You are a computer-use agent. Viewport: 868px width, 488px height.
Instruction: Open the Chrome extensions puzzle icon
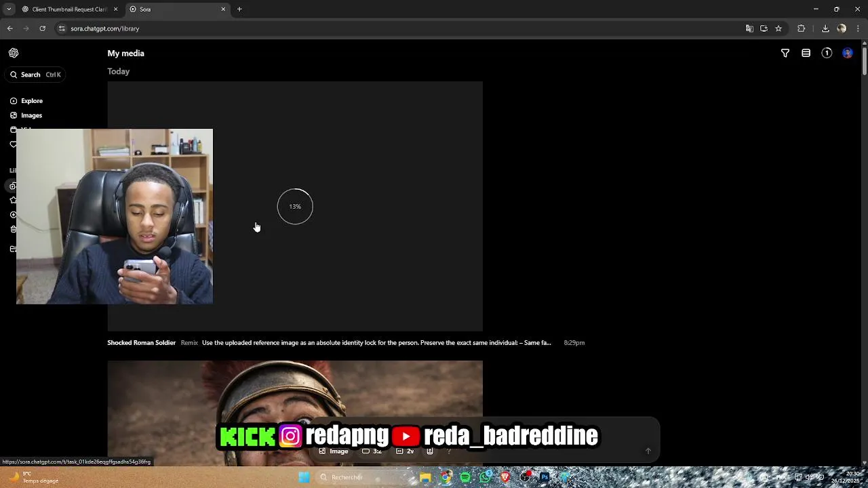[x=802, y=28]
